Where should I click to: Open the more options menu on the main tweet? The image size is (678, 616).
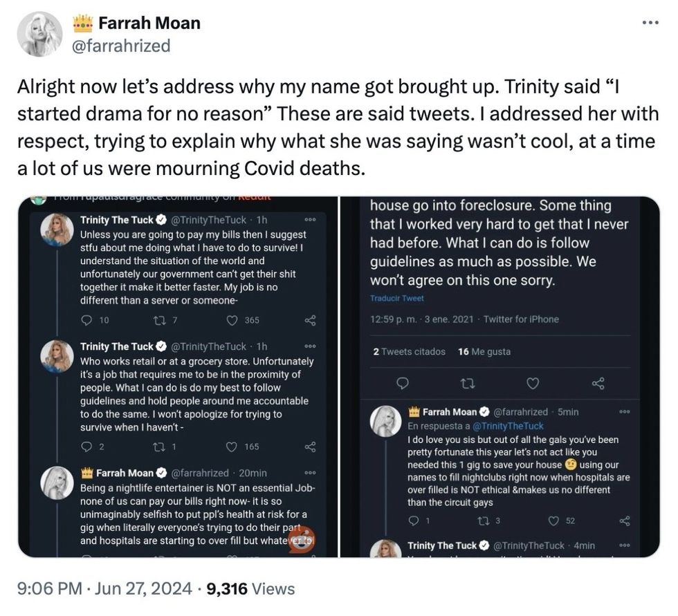pos(650,21)
